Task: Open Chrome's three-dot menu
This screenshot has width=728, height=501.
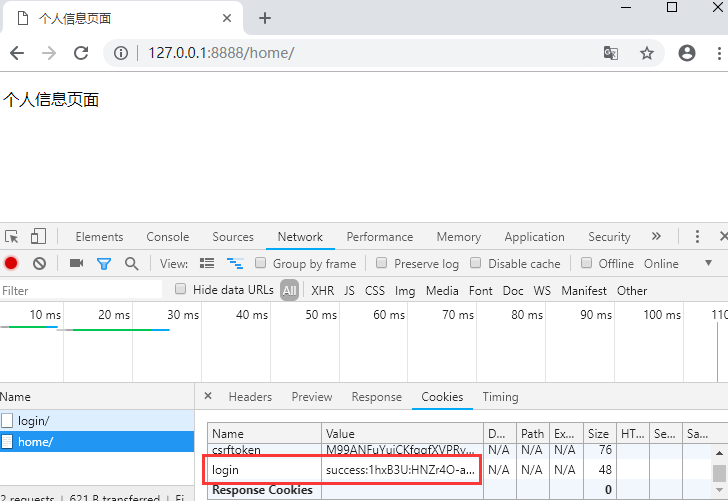Action: 719,53
